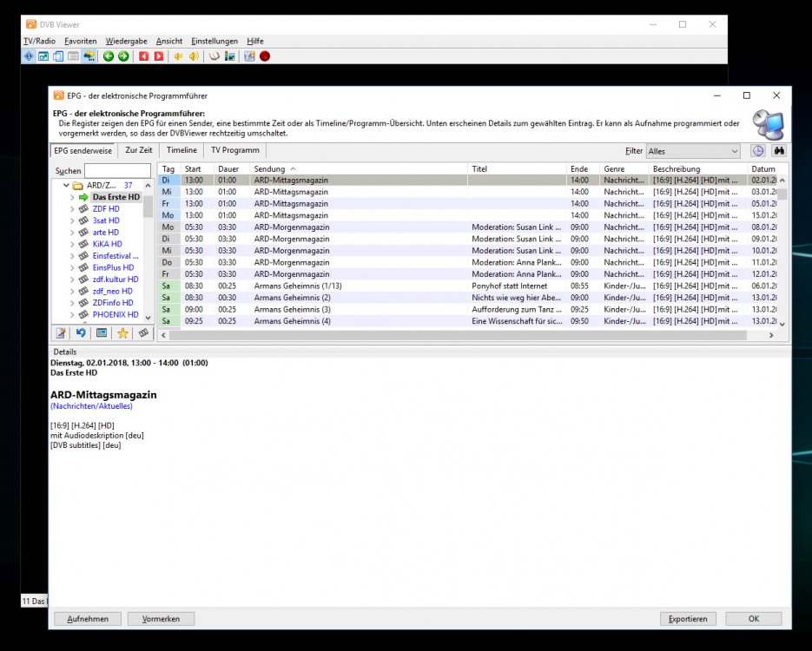This screenshot has width=812, height=651.
Task: Click the horizontal scrollbar of the EPG table
Action: (x=458, y=335)
